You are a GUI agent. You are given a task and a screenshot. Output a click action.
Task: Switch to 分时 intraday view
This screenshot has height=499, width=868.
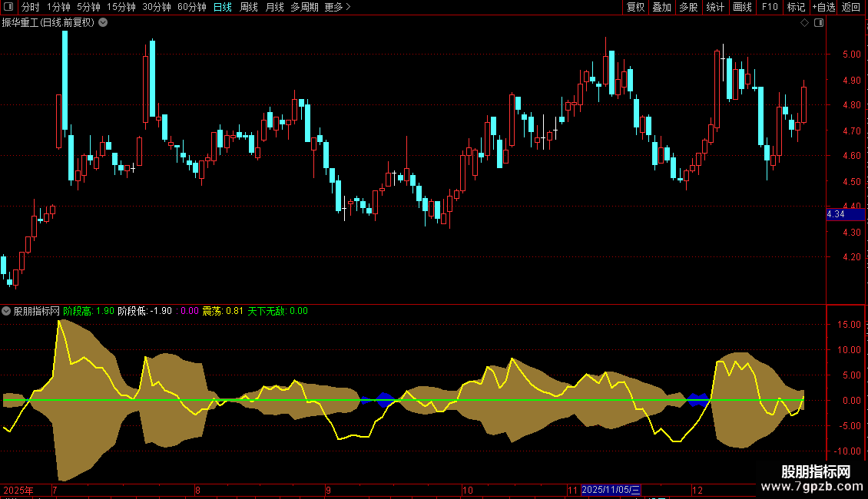(x=31, y=7)
